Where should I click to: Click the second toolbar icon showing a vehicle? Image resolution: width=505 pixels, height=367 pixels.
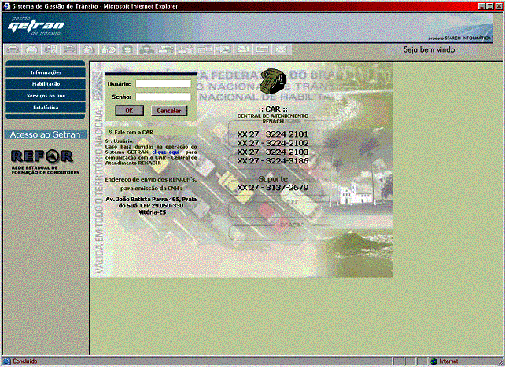point(32,50)
